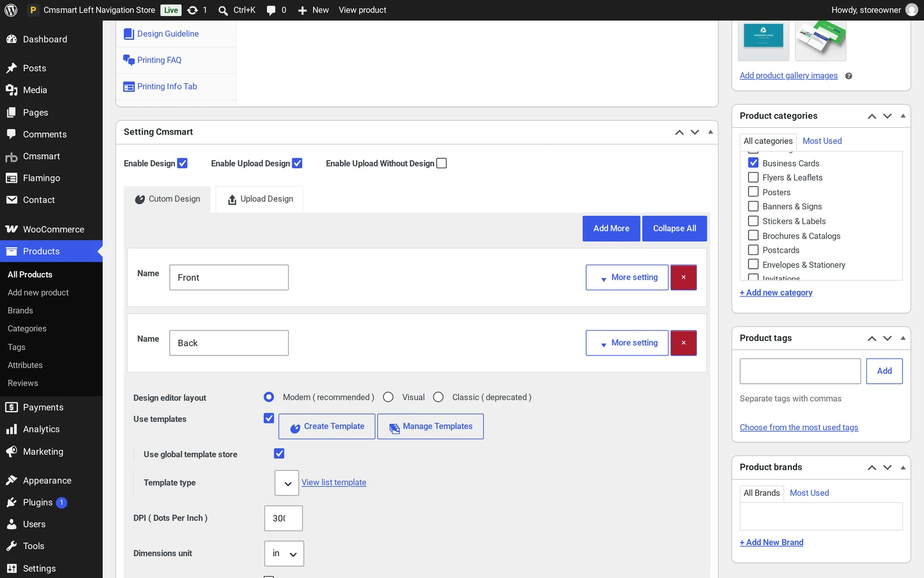Image resolution: width=924 pixels, height=578 pixels.
Task: Click the gallery images help icon
Action: pos(848,76)
